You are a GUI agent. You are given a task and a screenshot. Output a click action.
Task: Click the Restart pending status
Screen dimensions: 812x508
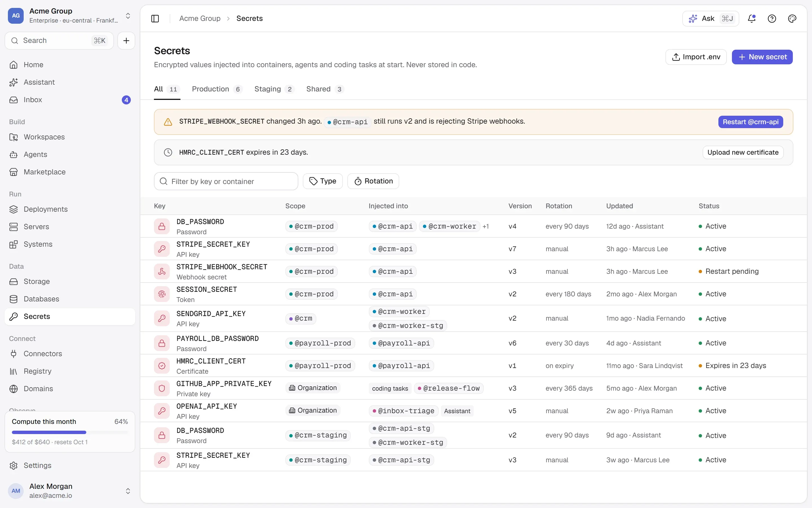point(729,271)
